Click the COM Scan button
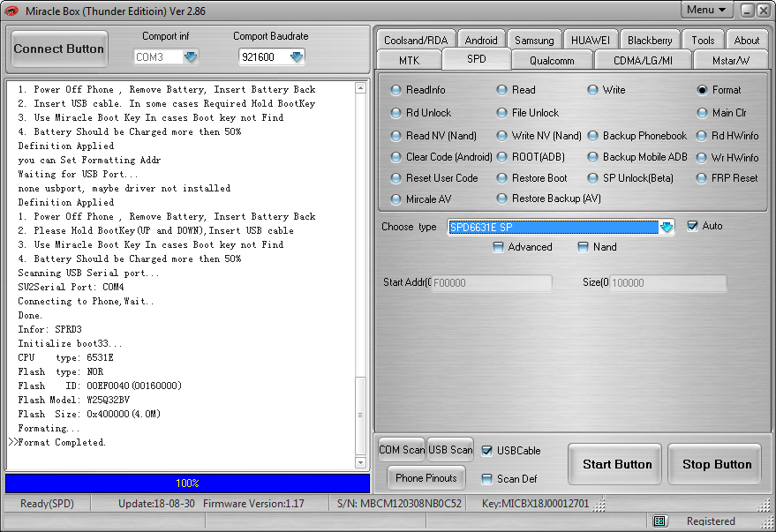The image size is (776, 532). [x=402, y=449]
